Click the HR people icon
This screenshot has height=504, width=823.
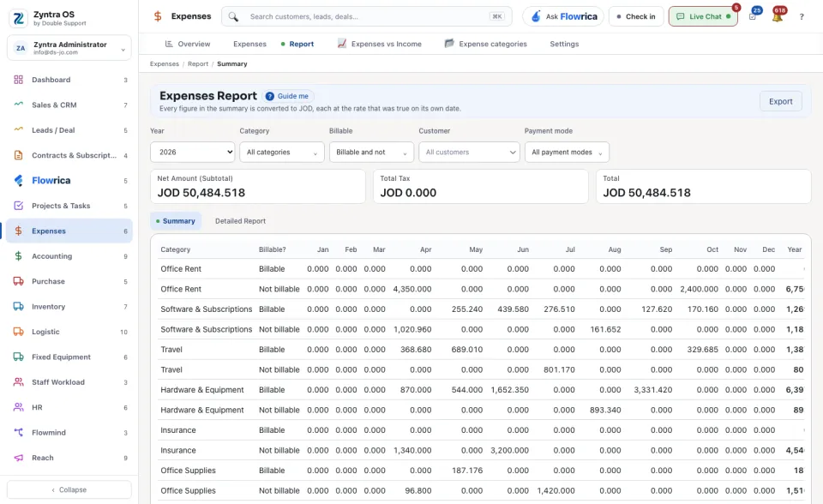[18, 407]
